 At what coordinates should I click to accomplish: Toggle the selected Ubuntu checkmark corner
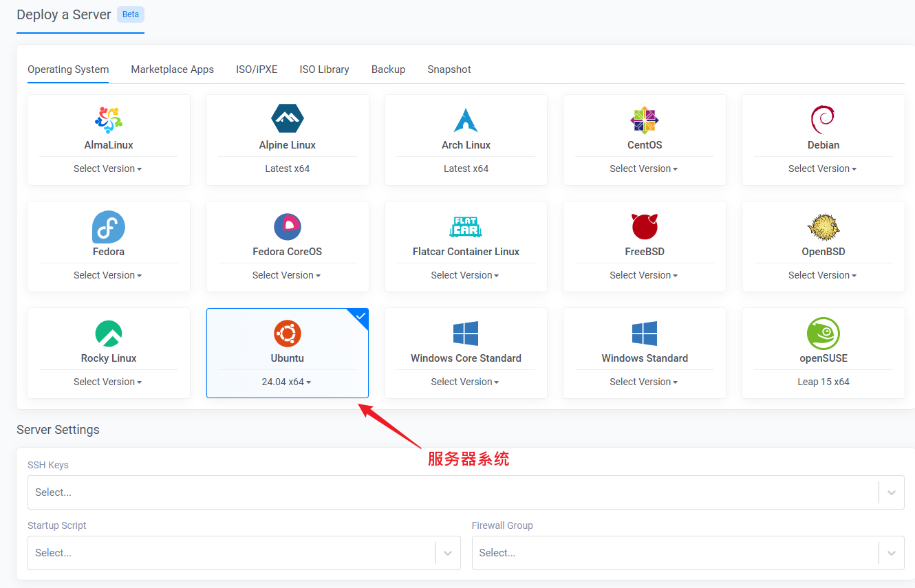pos(360,316)
